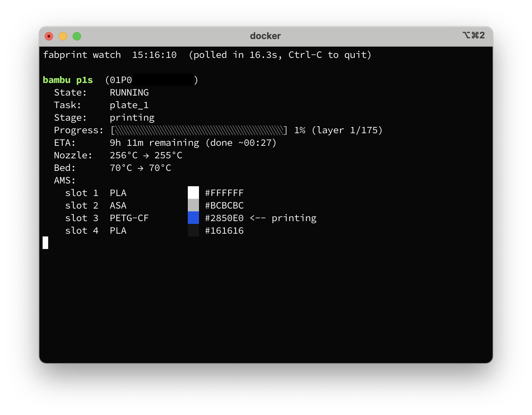The width and height of the screenshot is (532, 415).
Task: Select the nozzle target temperature "255°C"
Action: tap(169, 156)
